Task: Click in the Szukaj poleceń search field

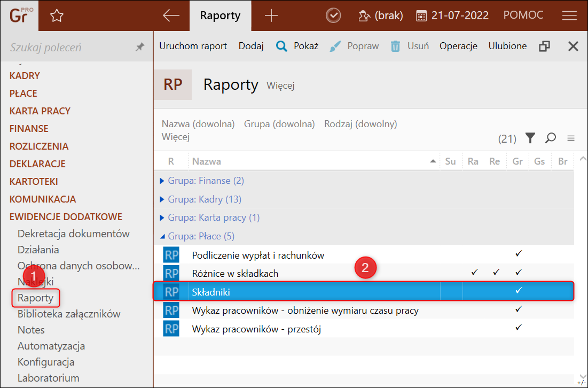Action: click(x=67, y=47)
